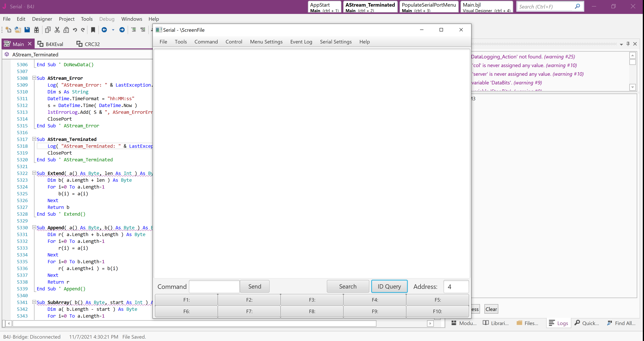The image size is (644, 341).
Task: Click the Undo toolbar icon
Action: 75,30
